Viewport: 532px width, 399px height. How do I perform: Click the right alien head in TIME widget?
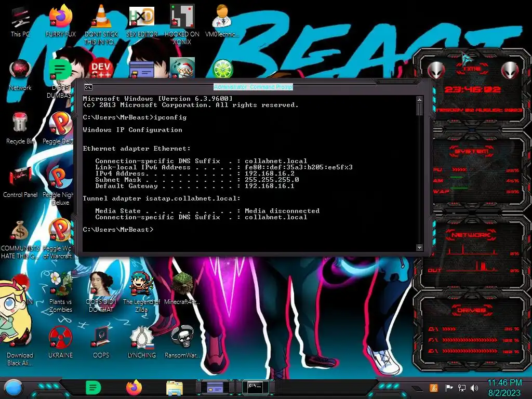[510, 70]
